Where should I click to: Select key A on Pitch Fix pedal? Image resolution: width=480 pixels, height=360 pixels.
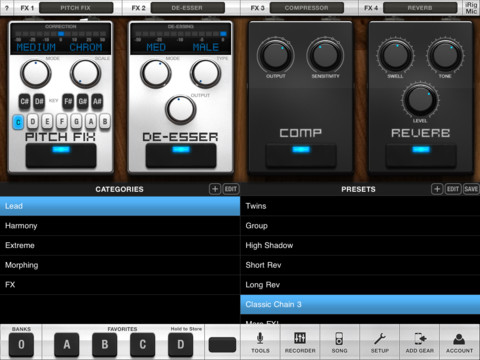coord(91,122)
